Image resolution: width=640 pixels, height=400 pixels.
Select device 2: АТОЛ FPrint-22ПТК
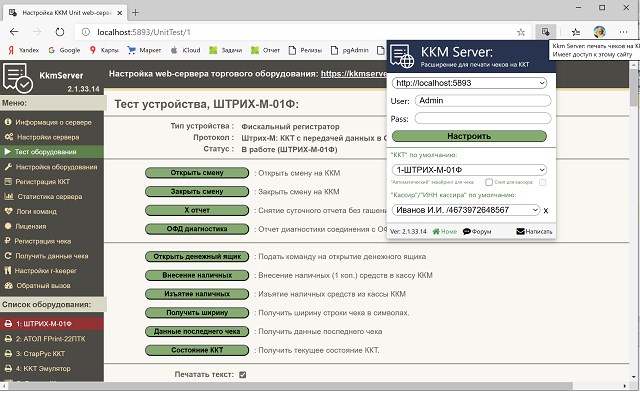(52, 339)
